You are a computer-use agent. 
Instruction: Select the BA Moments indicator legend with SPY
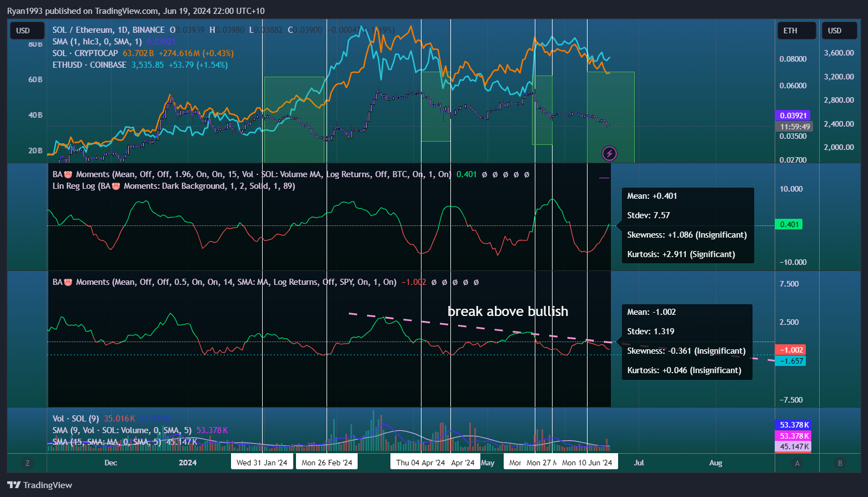(x=224, y=282)
